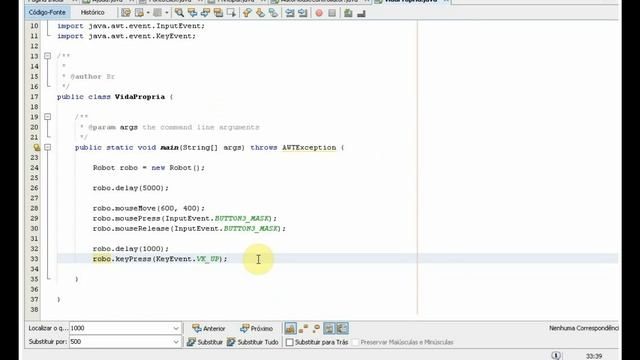The width and height of the screenshot is (640, 360).
Task: Click AWTException in main method signature
Action: [x=309, y=147]
